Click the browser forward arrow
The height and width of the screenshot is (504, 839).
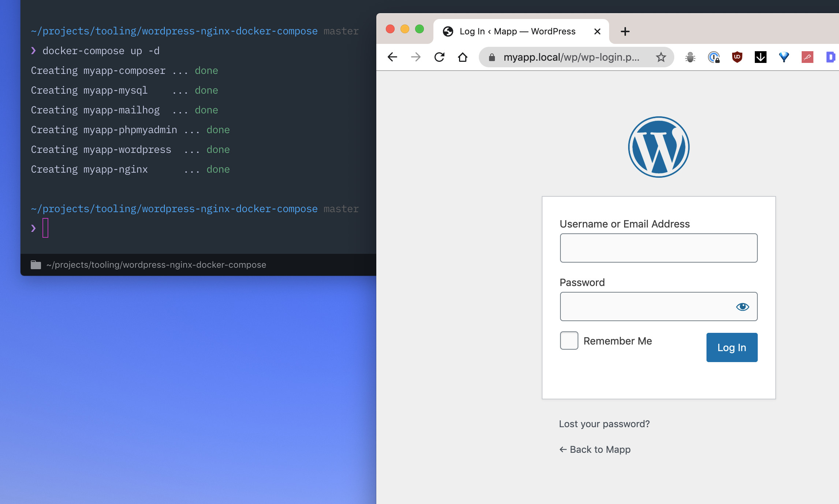416,57
